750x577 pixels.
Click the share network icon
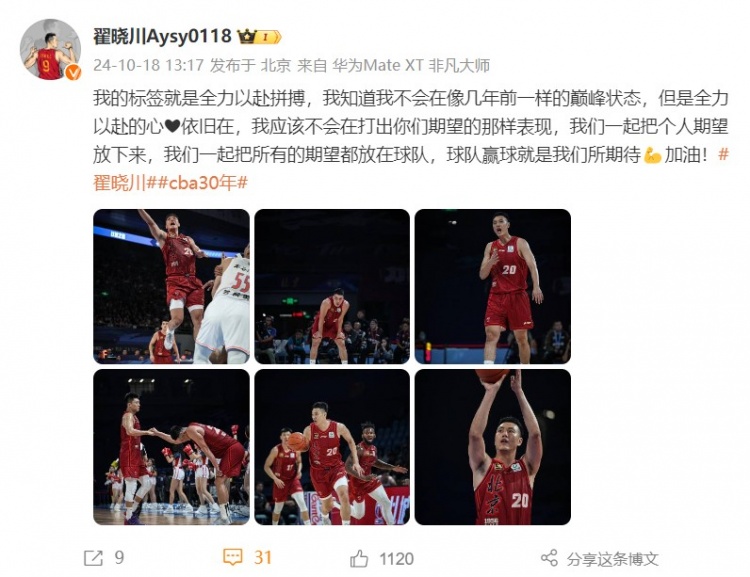click(549, 558)
